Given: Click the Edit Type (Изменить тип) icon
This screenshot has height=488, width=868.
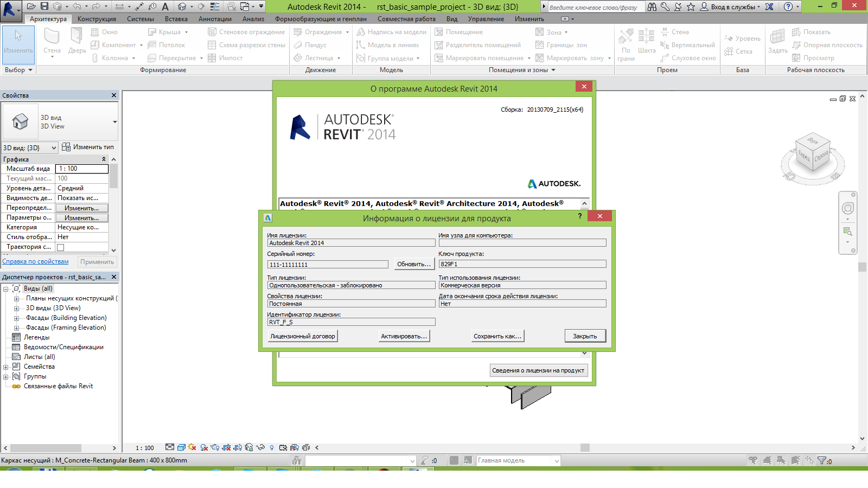Looking at the screenshot, I should pos(66,147).
